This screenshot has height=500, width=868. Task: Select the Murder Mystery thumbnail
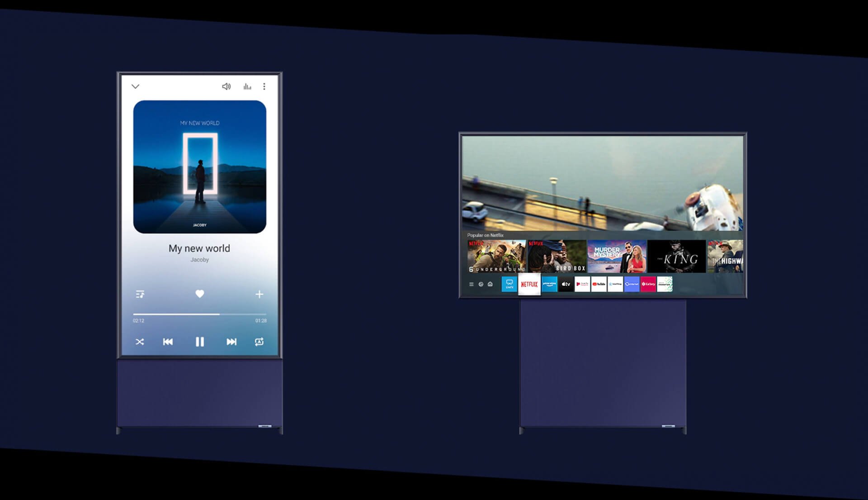click(617, 256)
